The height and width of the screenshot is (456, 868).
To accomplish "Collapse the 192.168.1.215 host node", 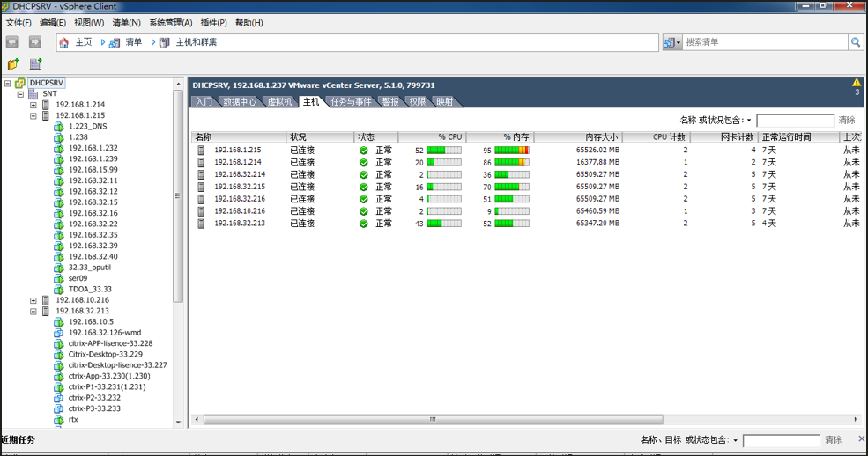I will (33, 115).
